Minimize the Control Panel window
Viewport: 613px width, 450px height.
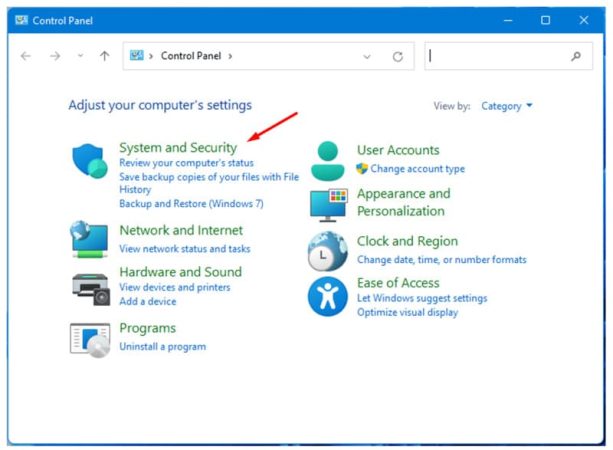coord(508,20)
